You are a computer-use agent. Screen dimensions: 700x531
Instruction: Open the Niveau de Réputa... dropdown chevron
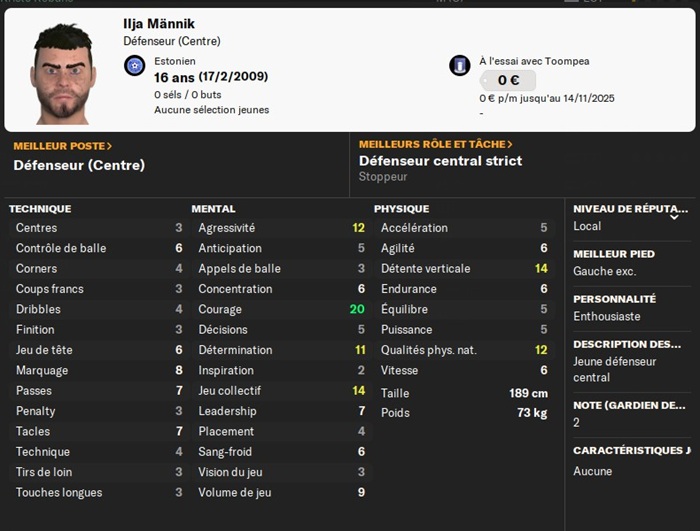point(674,217)
